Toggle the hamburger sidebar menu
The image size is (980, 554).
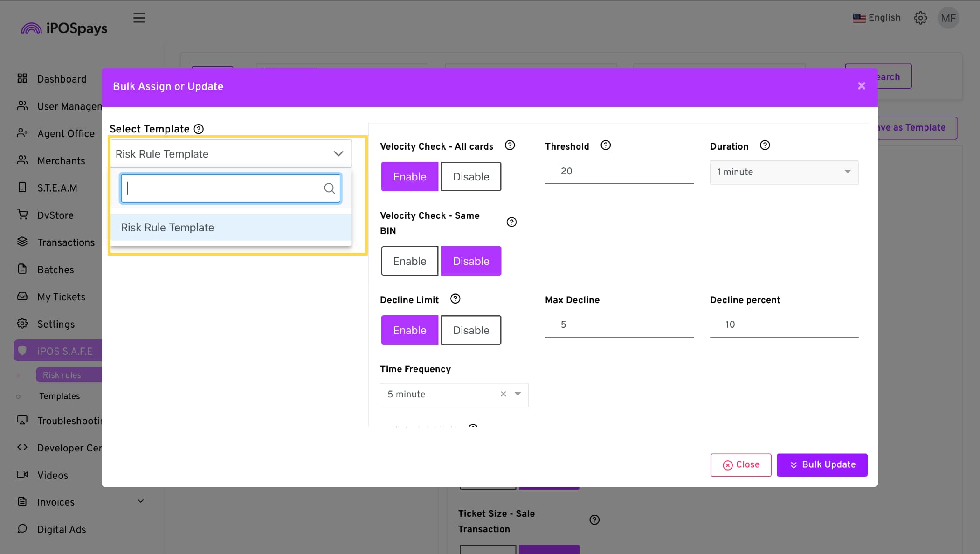[x=139, y=18]
